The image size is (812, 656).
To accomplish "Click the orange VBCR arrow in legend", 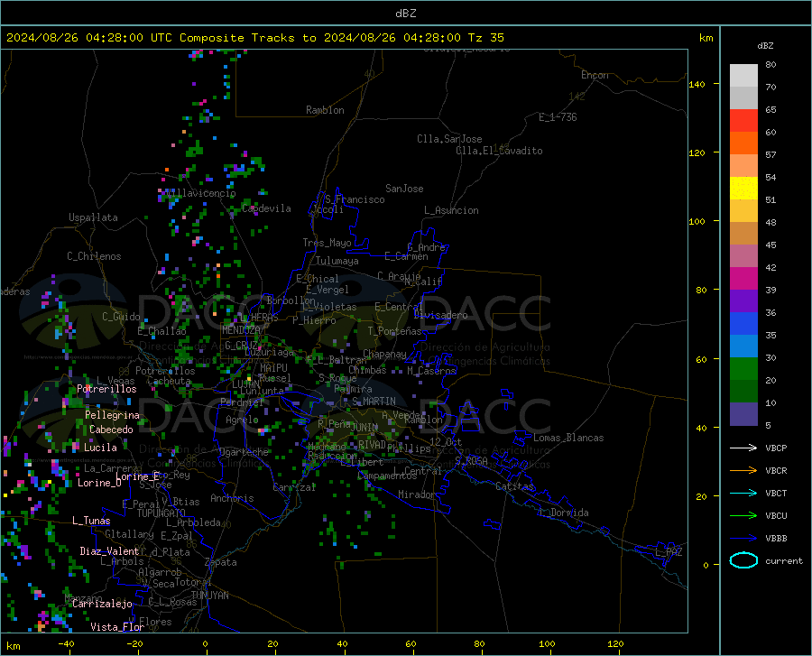I will tap(743, 470).
